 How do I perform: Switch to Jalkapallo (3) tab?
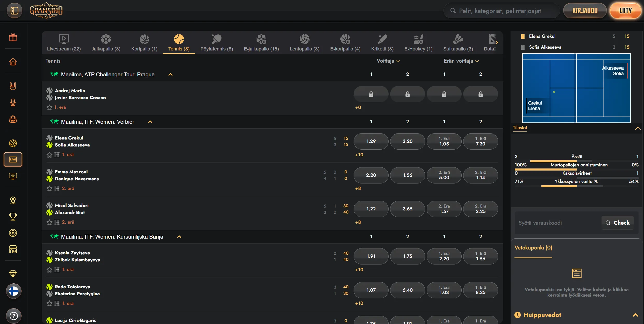click(x=106, y=43)
